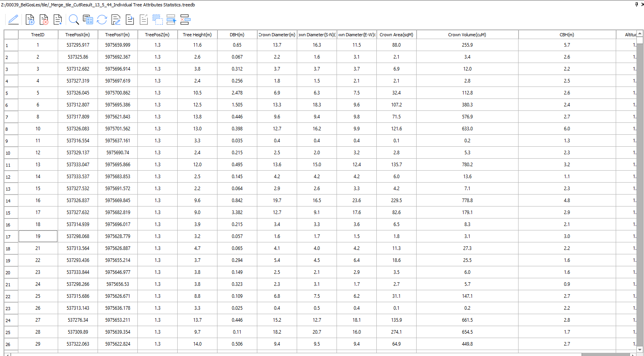Click TreePosX cell 537293.436
The height and width of the screenshot is (356, 644).
(78, 260)
